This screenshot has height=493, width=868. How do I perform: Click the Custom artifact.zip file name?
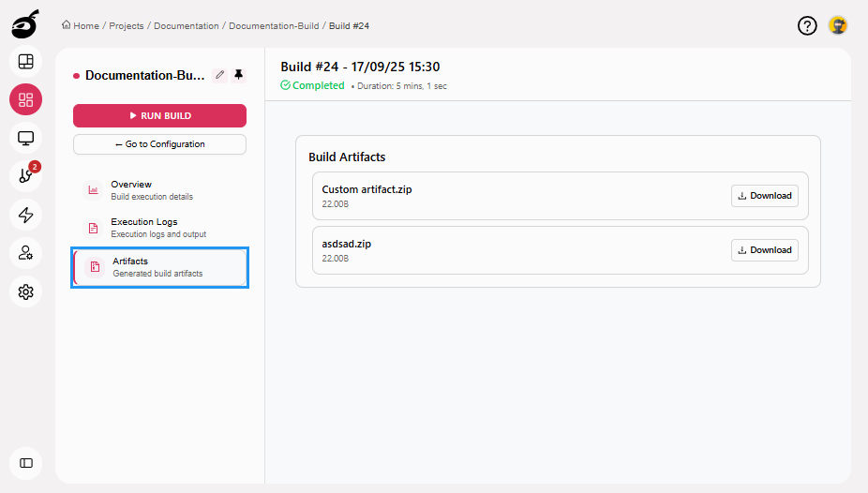tap(367, 189)
